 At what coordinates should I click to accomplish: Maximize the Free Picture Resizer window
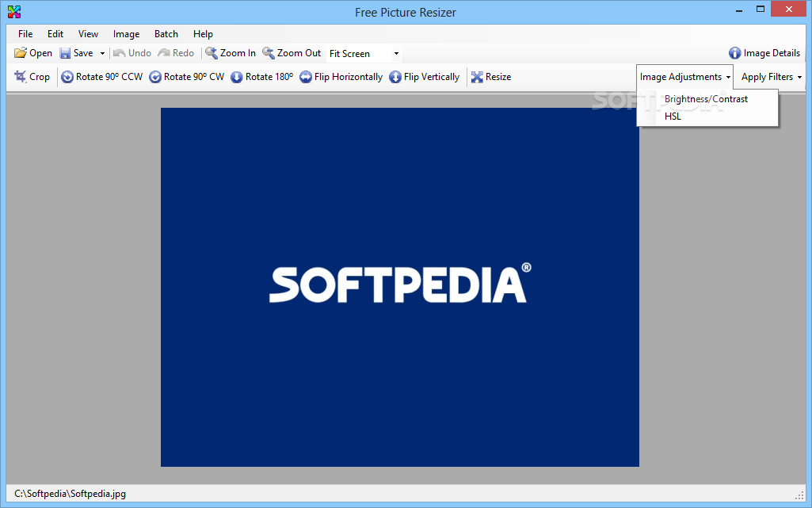pyautogui.click(x=761, y=10)
